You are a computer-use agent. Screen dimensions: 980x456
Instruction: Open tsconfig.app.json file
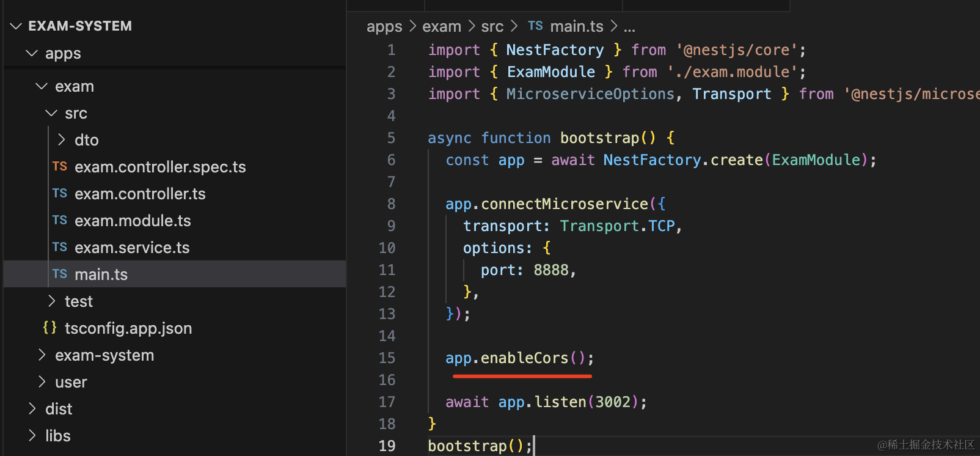click(128, 328)
